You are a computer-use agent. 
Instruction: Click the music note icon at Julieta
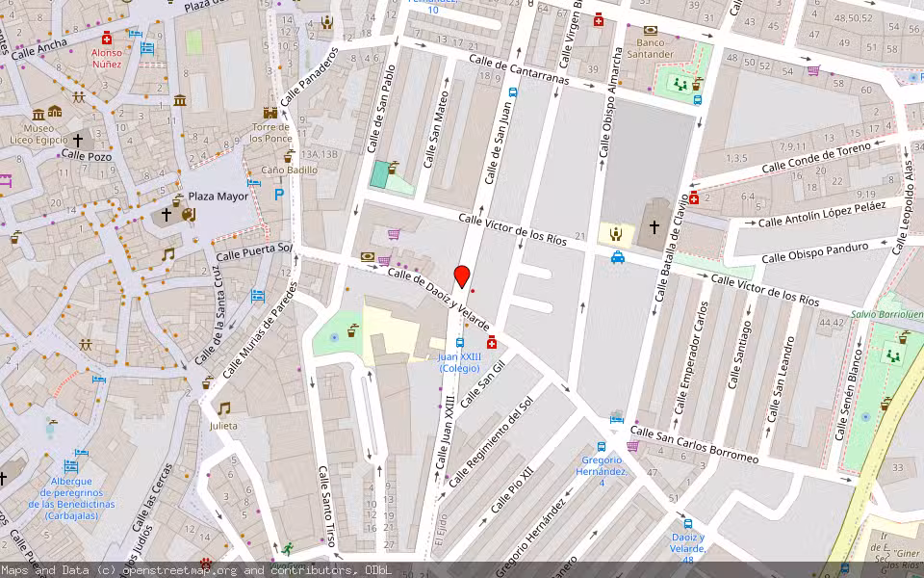(224, 408)
